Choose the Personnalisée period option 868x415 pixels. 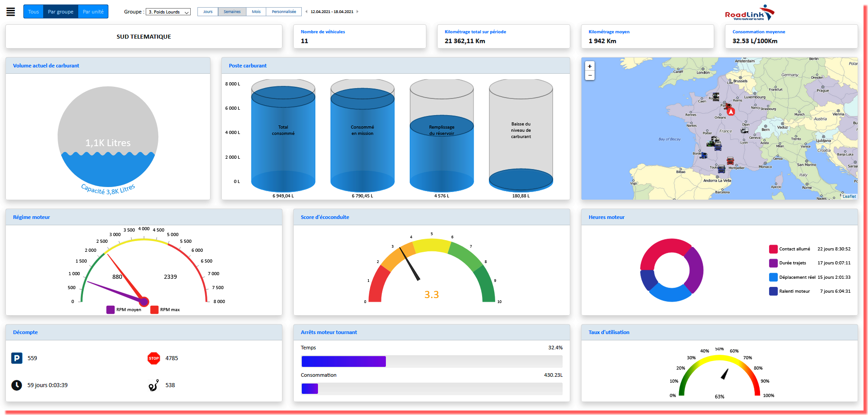tap(284, 12)
